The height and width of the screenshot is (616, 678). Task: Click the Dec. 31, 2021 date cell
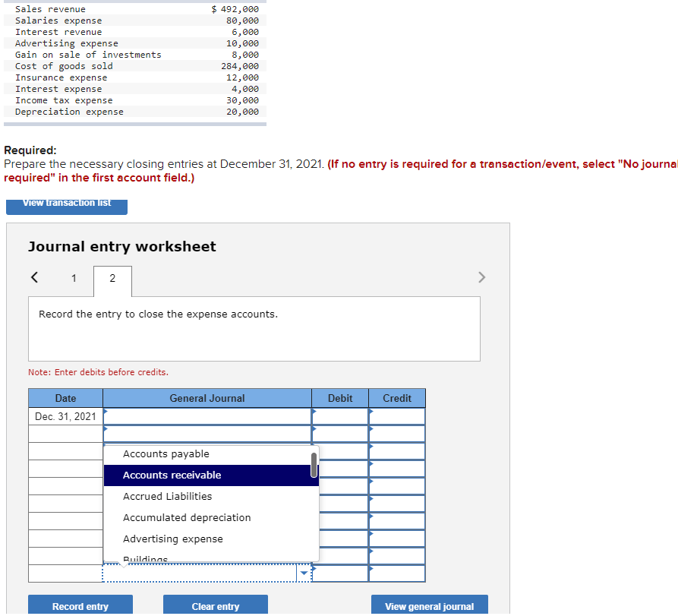click(66, 416)
